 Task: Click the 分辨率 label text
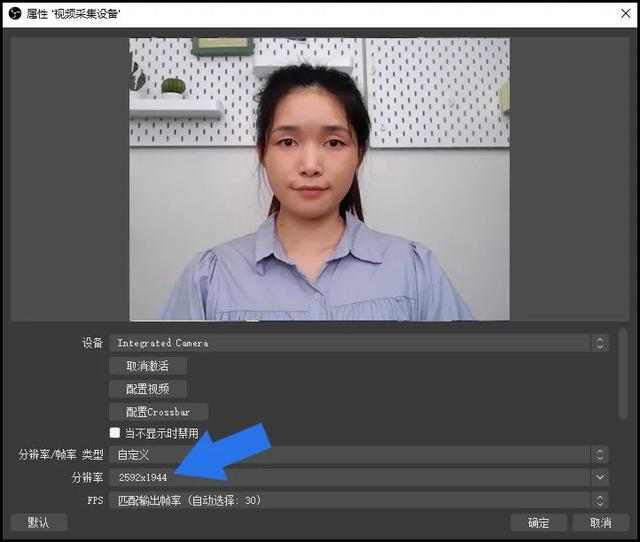(87, 478)
